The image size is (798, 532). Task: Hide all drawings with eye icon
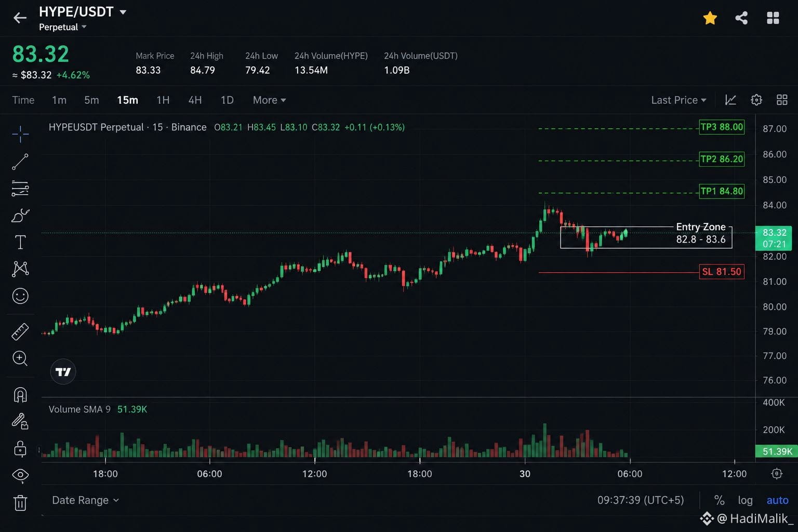click(20, 475)
